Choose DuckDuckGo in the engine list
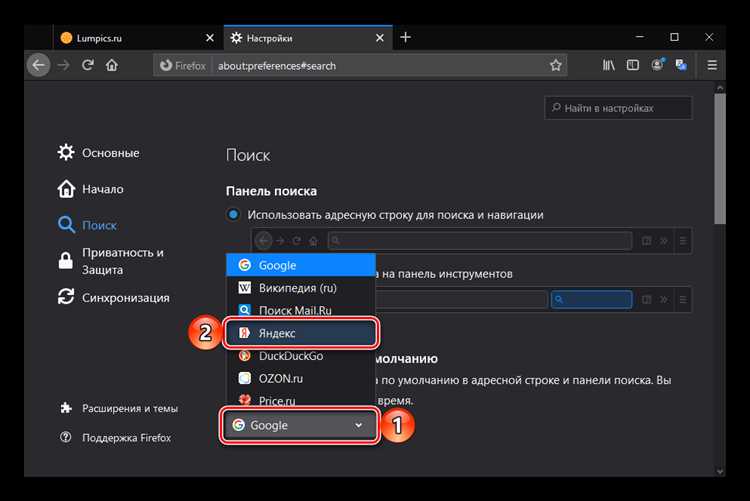 301,356
